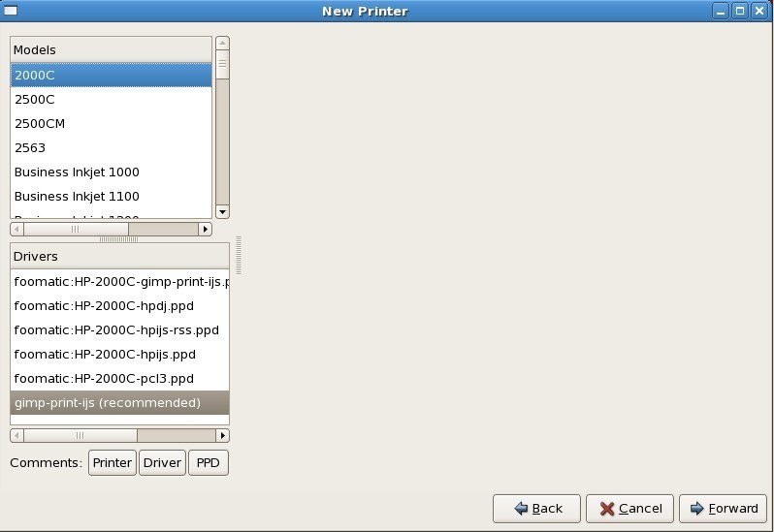Choose the foomatic:HP-2000C-hpijs.ppd driver
Screen dimensions: 774x532
[119, 354]
